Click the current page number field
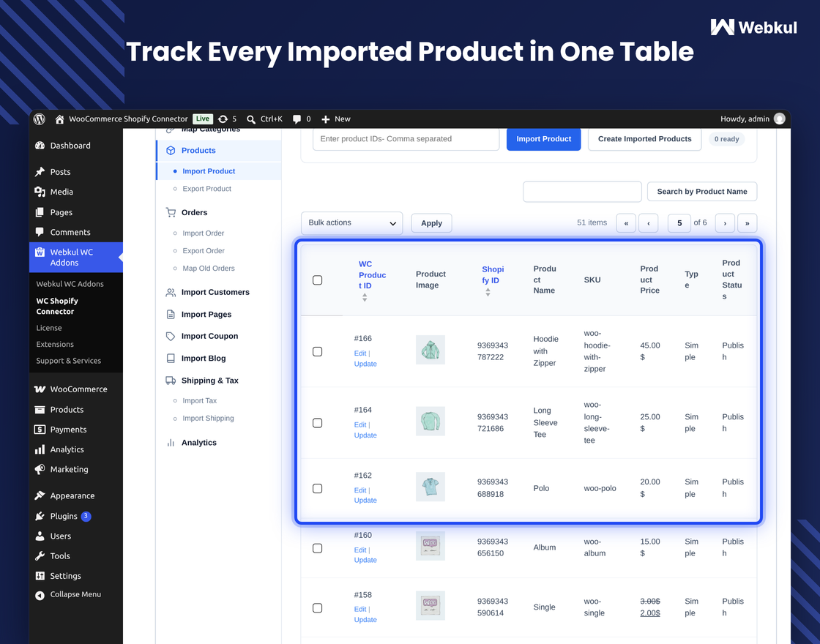This screenshot has width=820, height=644. point(679,223)
